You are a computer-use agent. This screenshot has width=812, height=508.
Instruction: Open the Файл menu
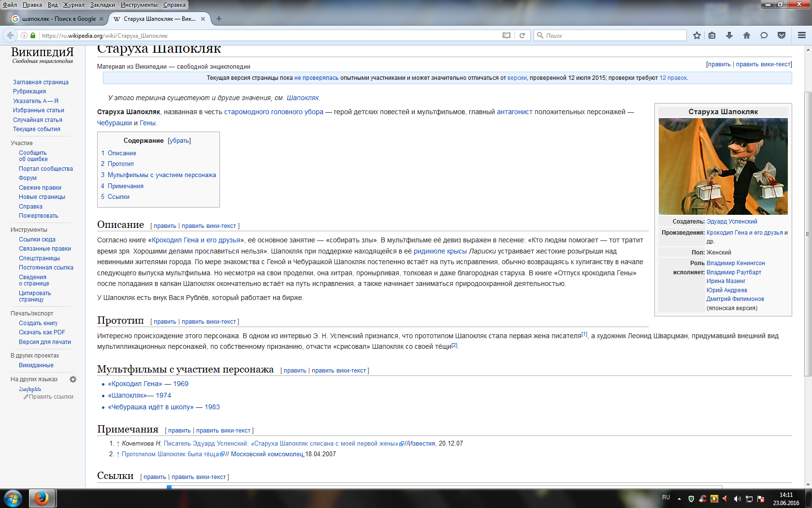(10, 5)
